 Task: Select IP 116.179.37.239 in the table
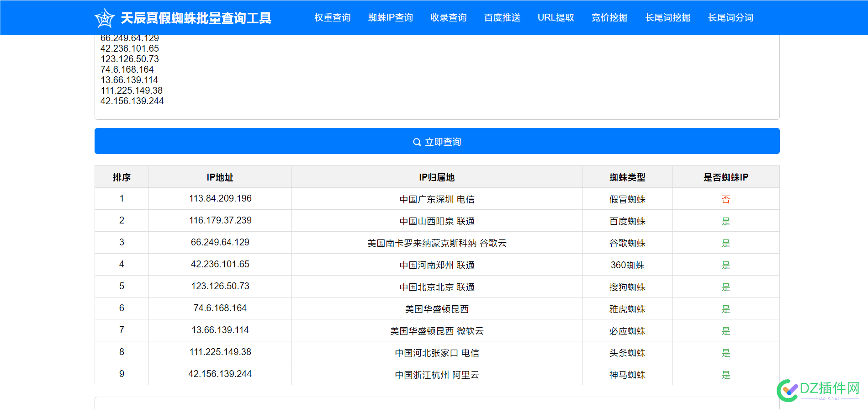click(x=220, y=220)
